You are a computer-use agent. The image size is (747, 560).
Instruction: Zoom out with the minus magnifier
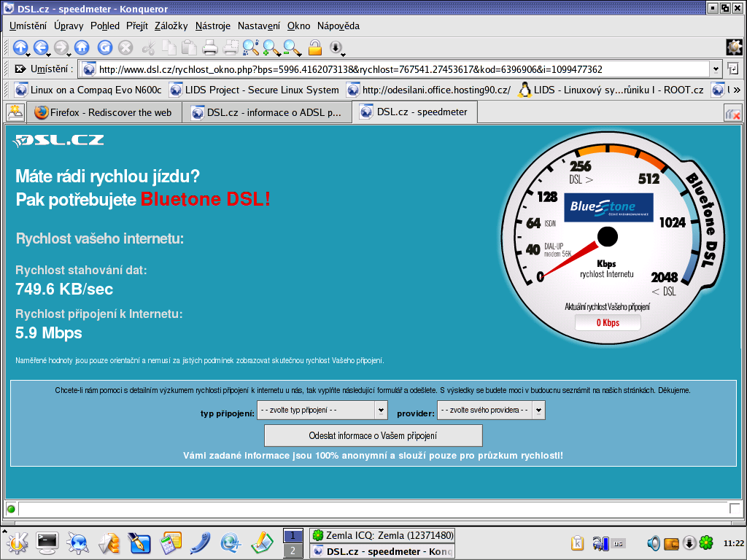291,47
